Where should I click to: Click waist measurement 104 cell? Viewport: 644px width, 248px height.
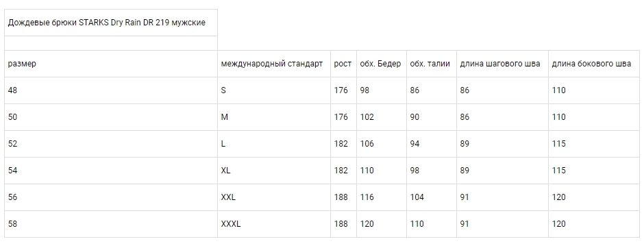point(432,197)
